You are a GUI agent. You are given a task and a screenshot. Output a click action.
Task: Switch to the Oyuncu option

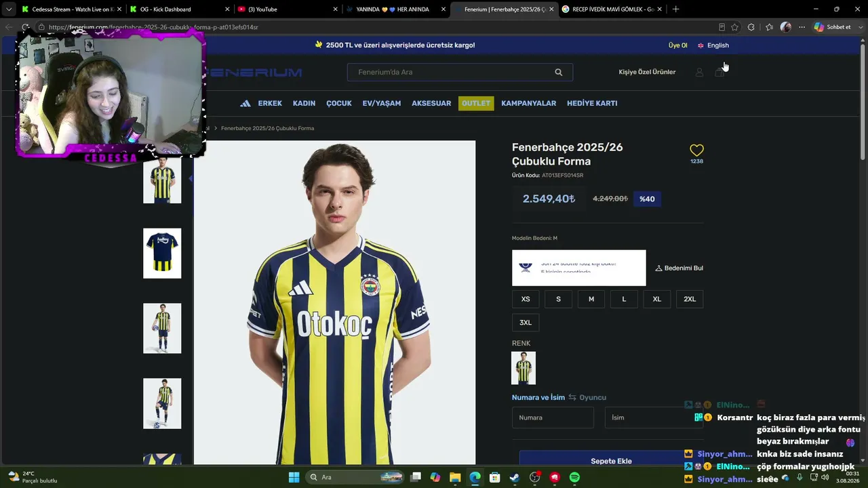593,397
